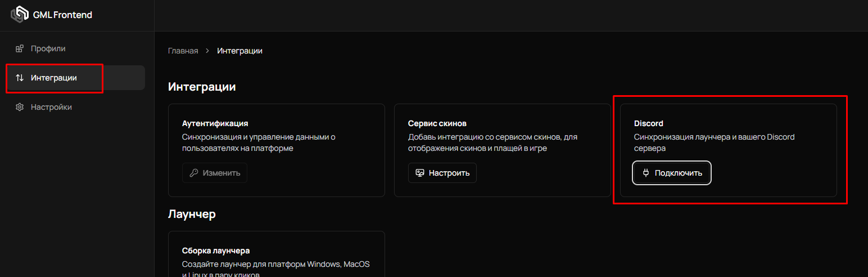Select Интеграции in the sidebar menu
Viewport: 868px width, 277px height.
tap(54, 78)
